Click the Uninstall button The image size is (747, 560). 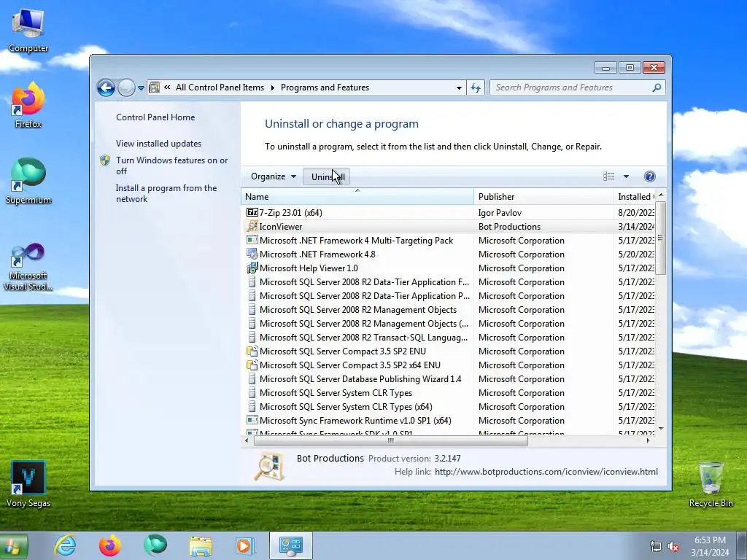[x=328, y=176]
